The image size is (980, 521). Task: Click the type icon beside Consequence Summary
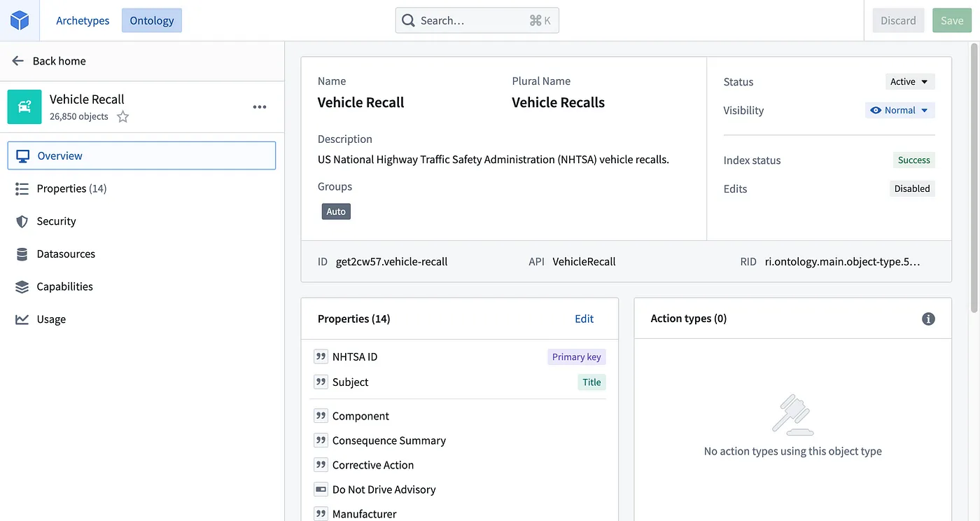tap(321, 440)
